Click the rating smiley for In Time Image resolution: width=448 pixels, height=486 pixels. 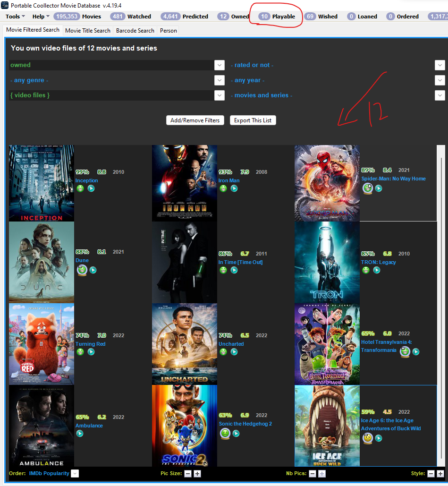[x=223, y=270]
